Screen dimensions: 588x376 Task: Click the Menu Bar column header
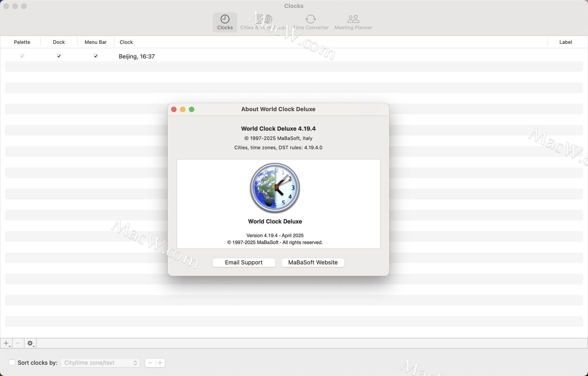pyautogui.click(x=96, y=42)
